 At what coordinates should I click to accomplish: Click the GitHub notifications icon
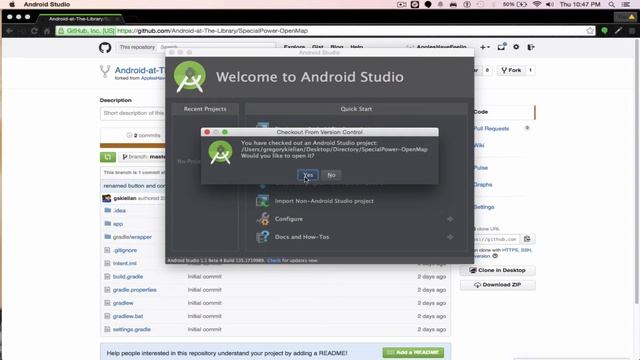coord(501,47)
